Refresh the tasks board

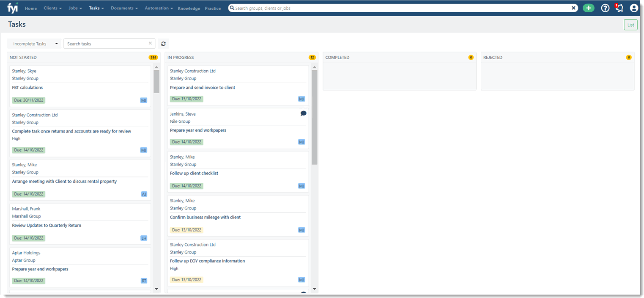pyautogui.click(x=163, y=44)
